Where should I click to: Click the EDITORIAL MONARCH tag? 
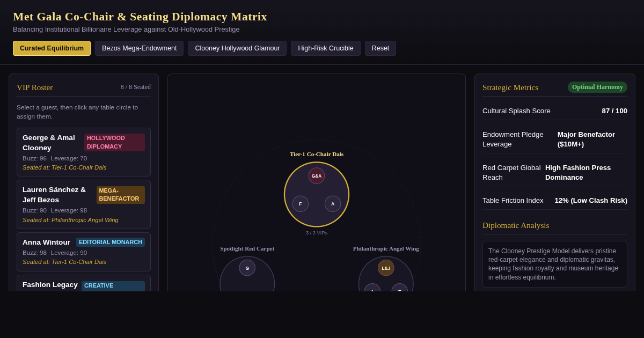(x=111, y=242)
